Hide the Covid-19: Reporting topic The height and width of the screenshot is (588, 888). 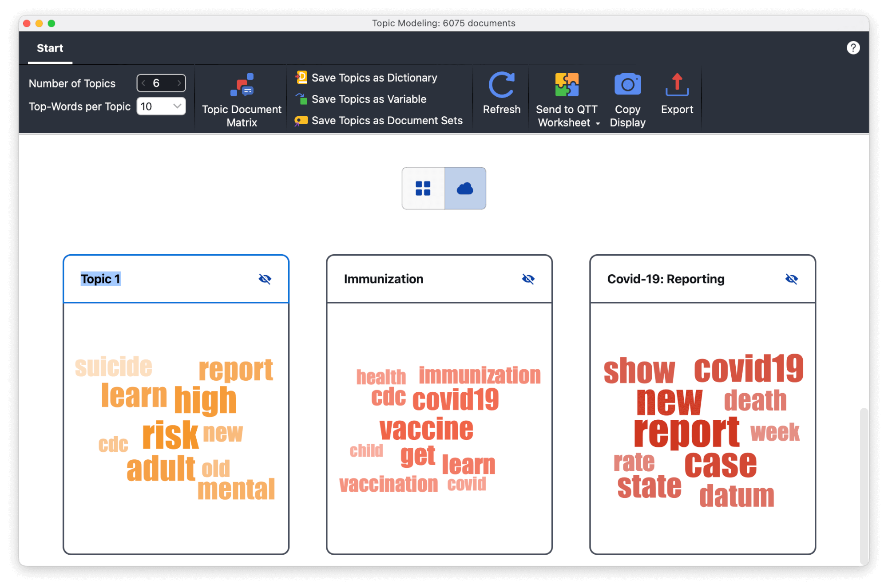[x=791, y=279]
